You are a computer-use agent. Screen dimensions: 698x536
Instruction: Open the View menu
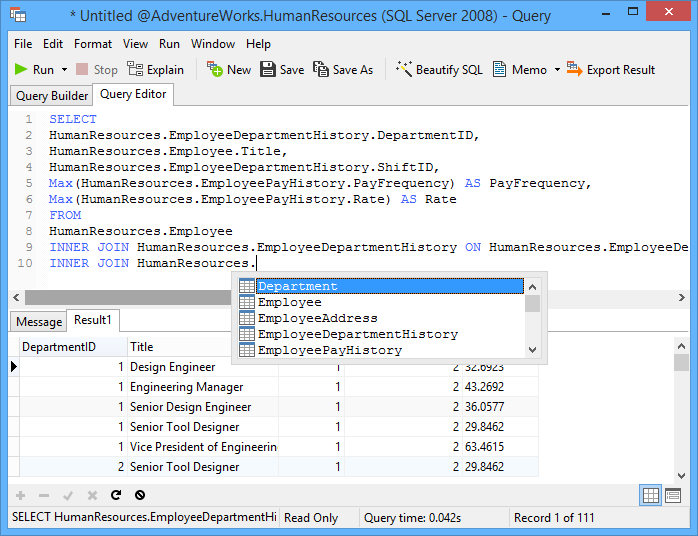(x=135, y=44)
